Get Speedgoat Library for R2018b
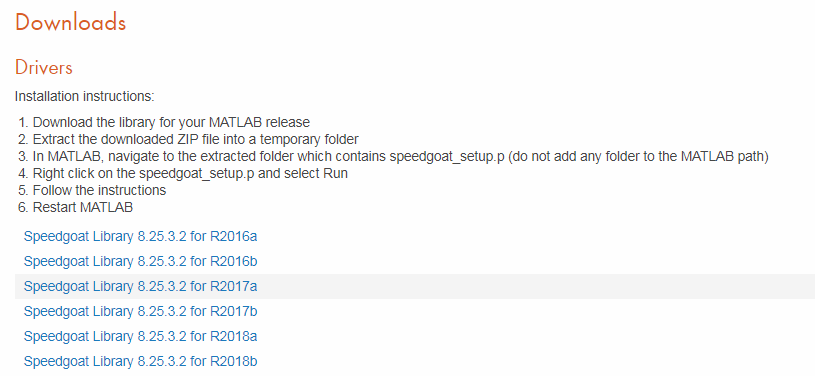 (140, 361)
